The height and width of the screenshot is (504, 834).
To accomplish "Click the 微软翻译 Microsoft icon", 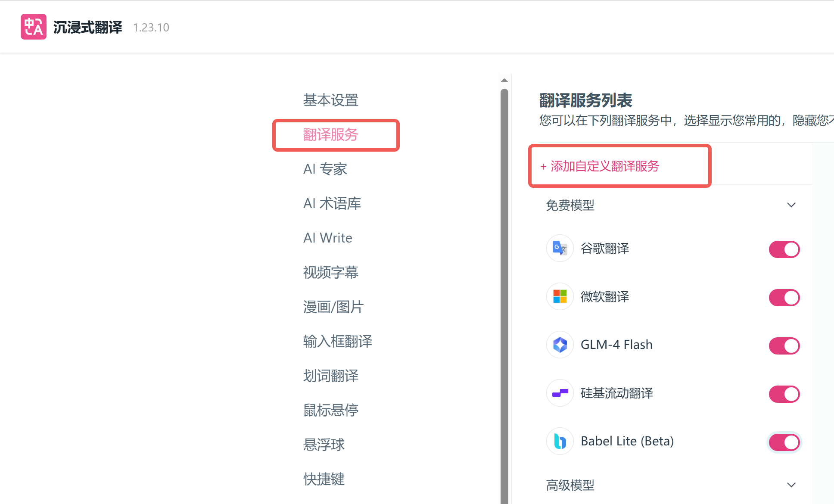I will pyautogui.click(x=559, y=297).
